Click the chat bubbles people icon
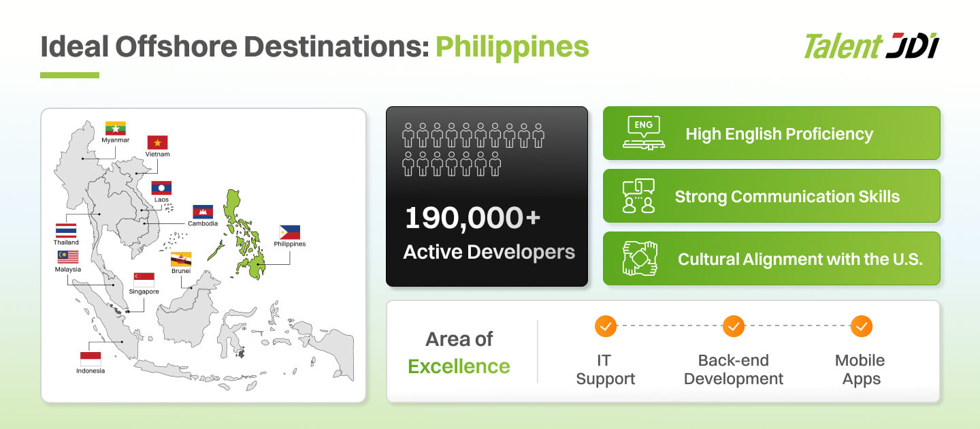The image size is (980, 429). pos(638,196)
